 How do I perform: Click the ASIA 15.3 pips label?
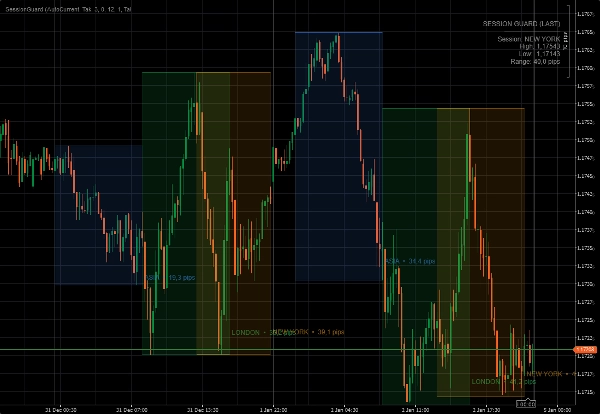point(166,277)
